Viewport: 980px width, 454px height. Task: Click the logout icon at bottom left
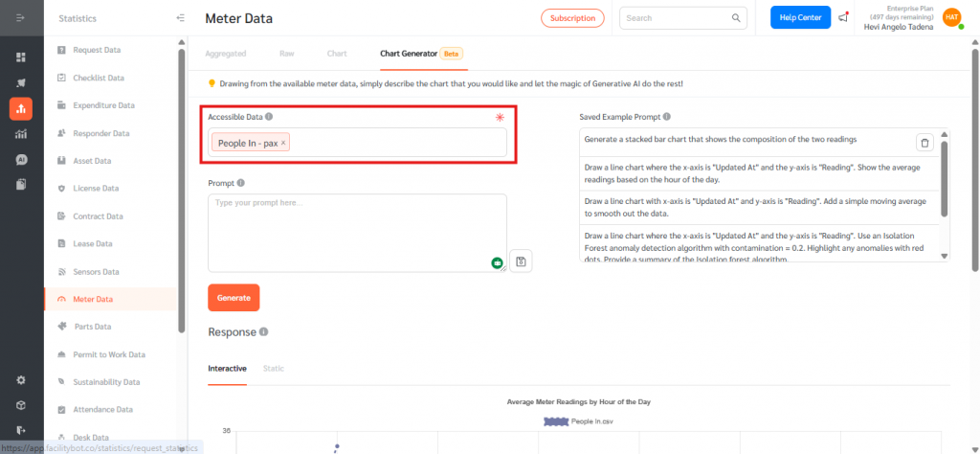21,430
